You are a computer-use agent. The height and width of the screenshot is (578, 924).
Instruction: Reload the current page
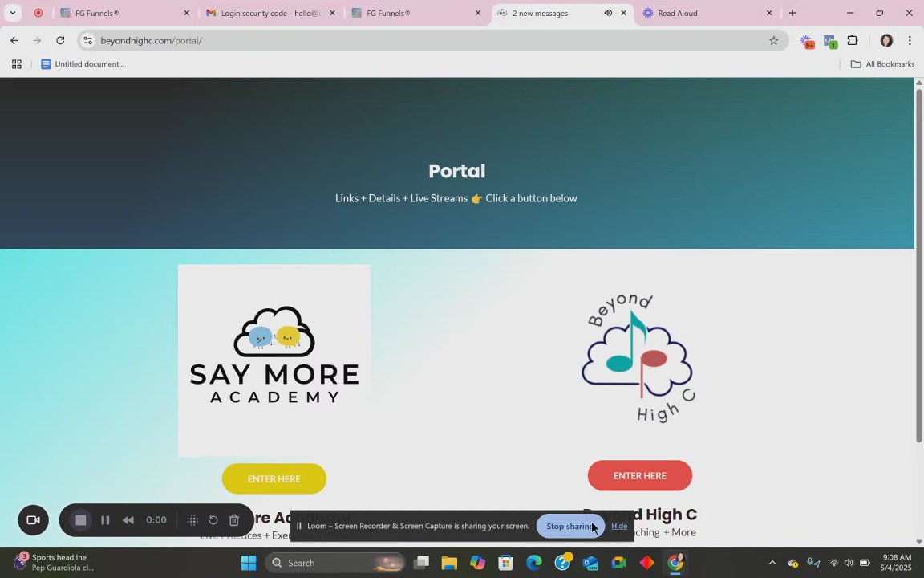pyautogui.click(x=60, y=40)
